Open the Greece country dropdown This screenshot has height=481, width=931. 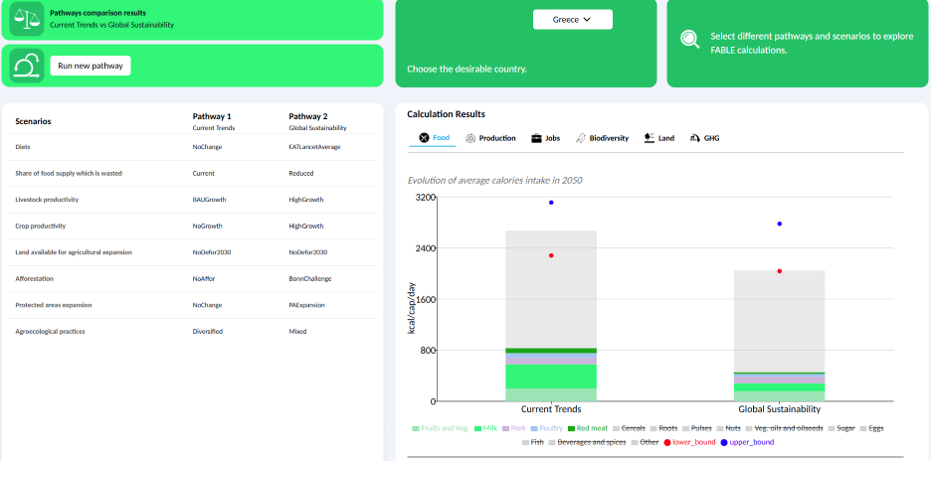(572, 19)
